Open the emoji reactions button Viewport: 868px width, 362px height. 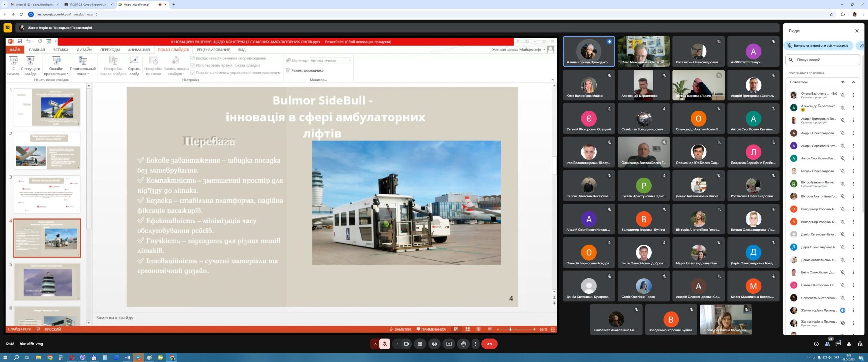click(434, 344)
